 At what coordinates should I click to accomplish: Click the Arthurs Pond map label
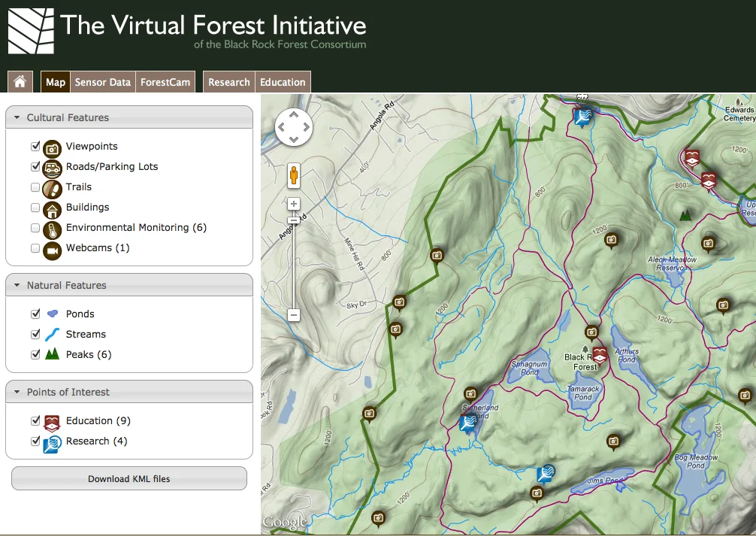click(x=627, y=355)
